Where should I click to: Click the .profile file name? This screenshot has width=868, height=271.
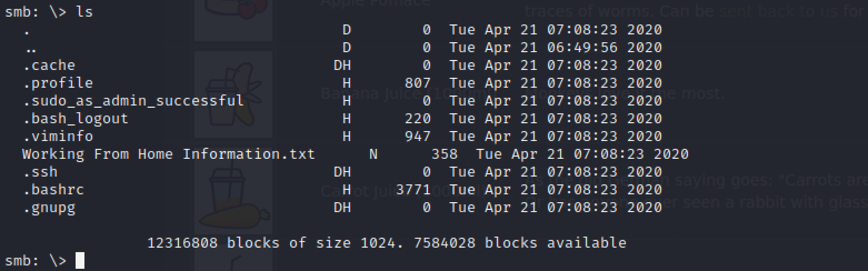coord(58,83)
